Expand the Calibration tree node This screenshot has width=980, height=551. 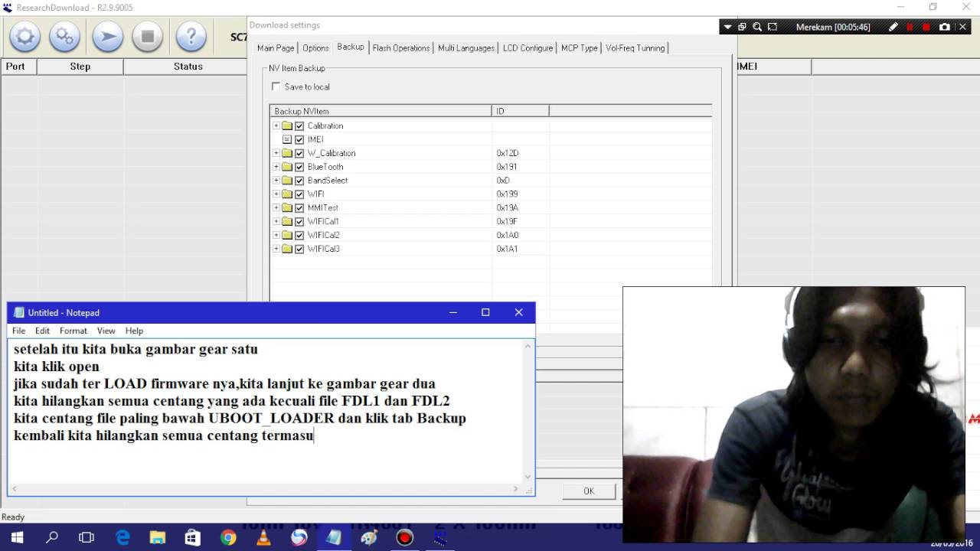point(276,126)
